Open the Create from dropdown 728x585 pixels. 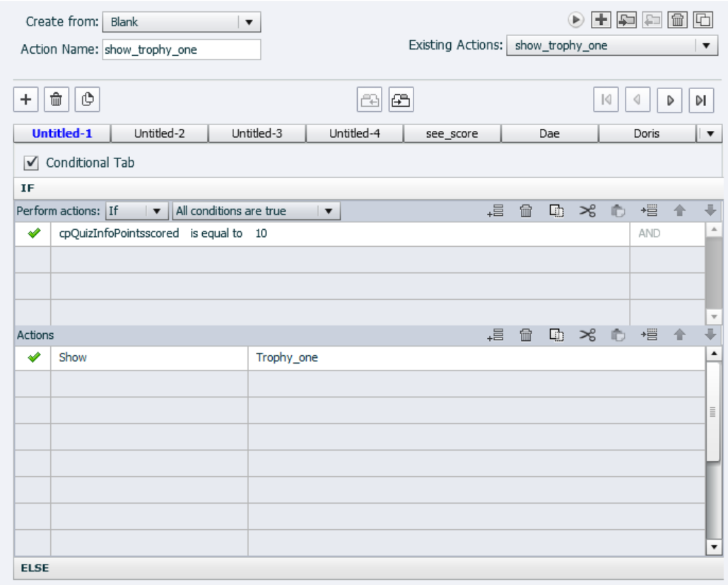coord(182,22)
